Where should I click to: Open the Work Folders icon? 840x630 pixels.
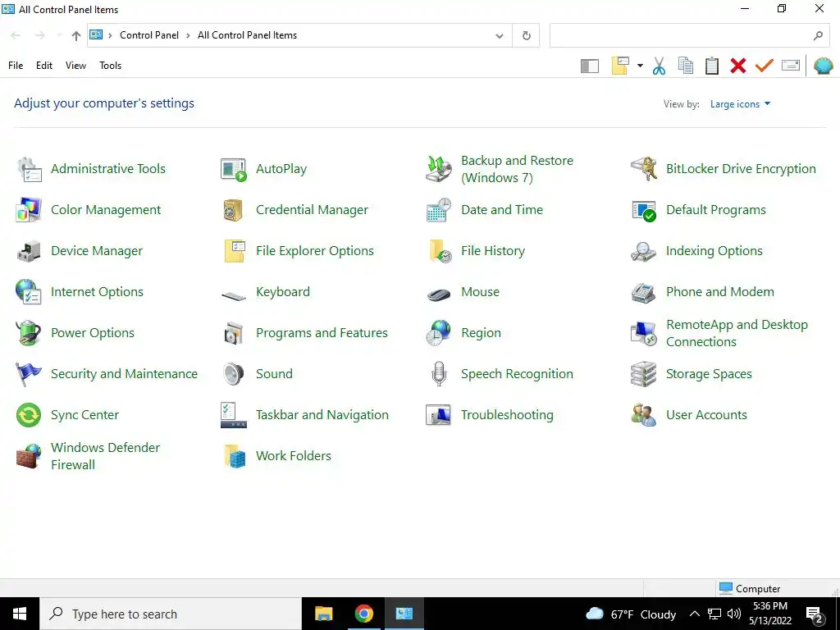tap(234, 456)
